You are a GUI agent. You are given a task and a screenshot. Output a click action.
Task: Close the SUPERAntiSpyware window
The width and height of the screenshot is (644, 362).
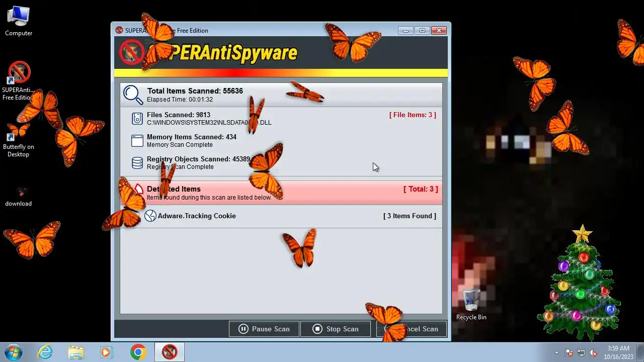439,31
